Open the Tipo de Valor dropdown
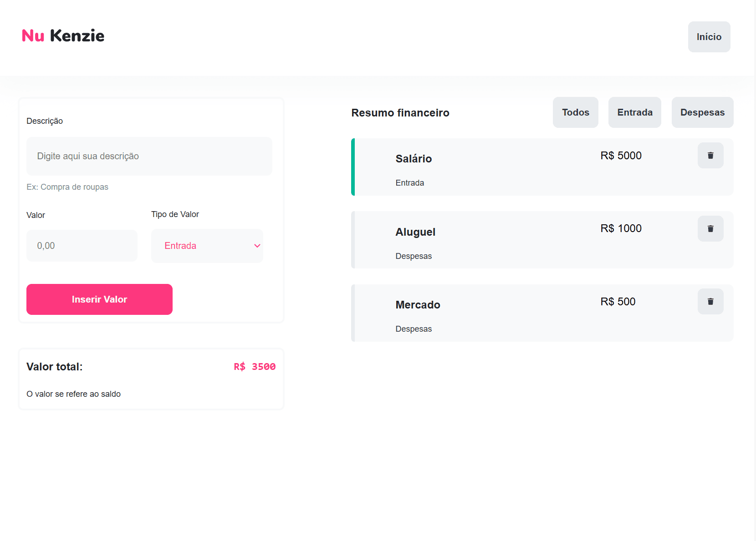The image size is (756, 541). pos(207,246)
